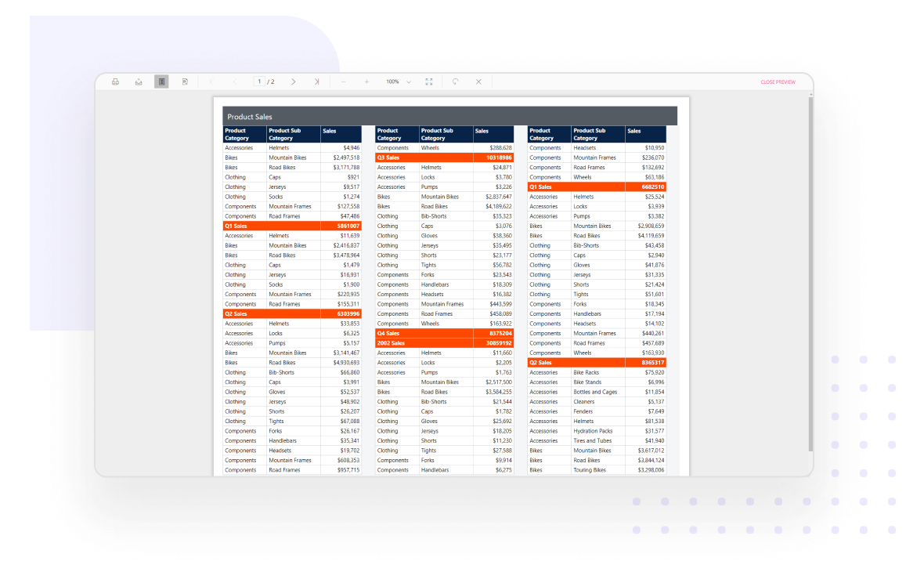Viewport: 924px width, 572px height.
Task: Click the $10,950 Headsets sales value
Action: point(655,148)
